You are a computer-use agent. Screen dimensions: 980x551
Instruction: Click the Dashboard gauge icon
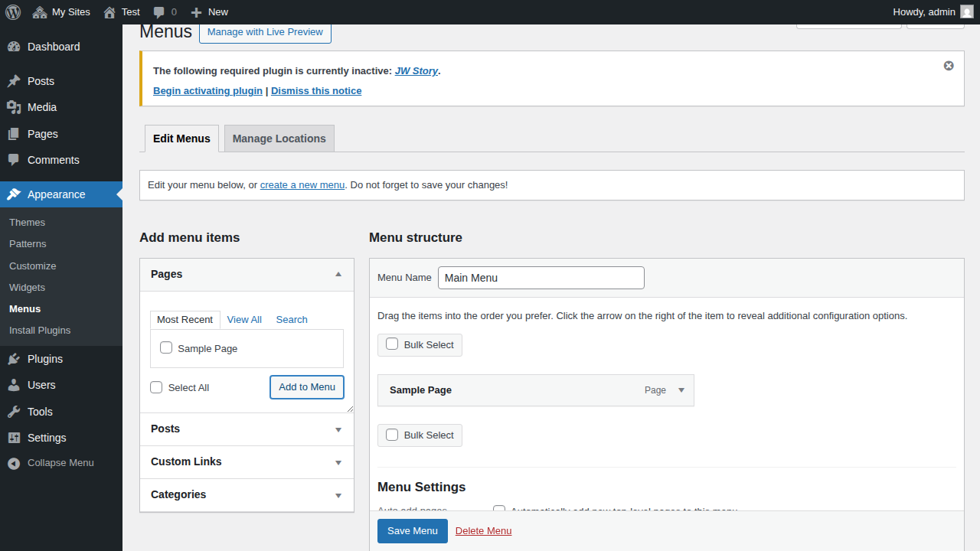pos(14,47)
